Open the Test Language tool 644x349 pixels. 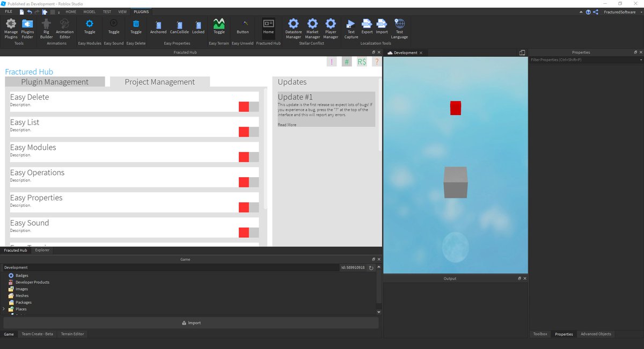(399, 28)
